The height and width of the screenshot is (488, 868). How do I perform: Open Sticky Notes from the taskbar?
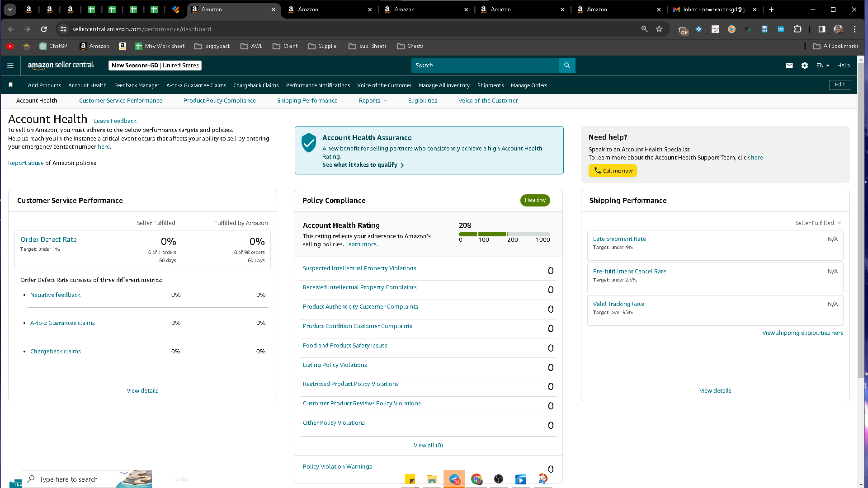pyautogui.click(x=410, y=479)
